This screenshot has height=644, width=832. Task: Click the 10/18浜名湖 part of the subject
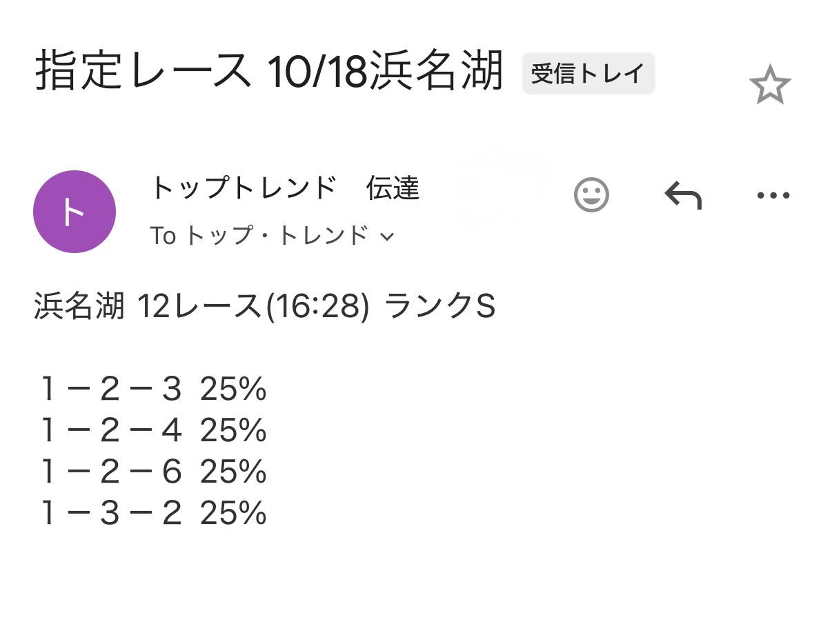(385, 71)
